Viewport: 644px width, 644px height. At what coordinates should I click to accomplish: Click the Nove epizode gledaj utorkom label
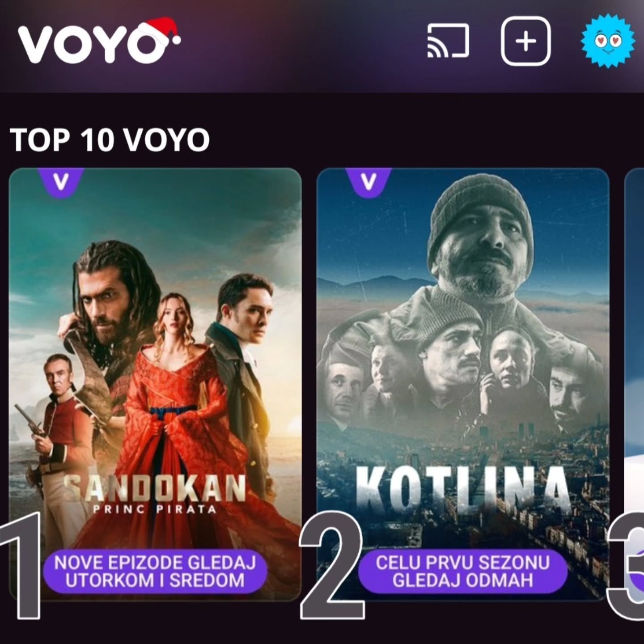[x=155, y=572]
